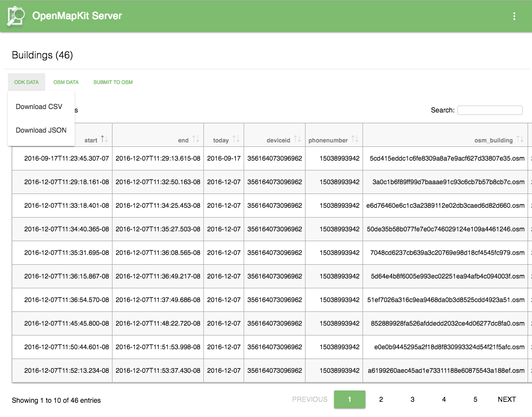
Task: Select today cell 2016-09-17
Action: [x=224, y=159]
